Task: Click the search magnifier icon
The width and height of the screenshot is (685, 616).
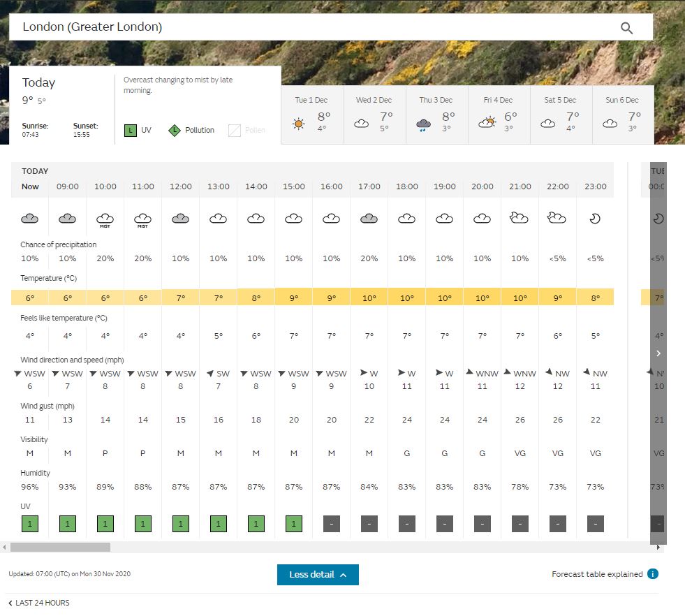Action: [x=626, y=27]
